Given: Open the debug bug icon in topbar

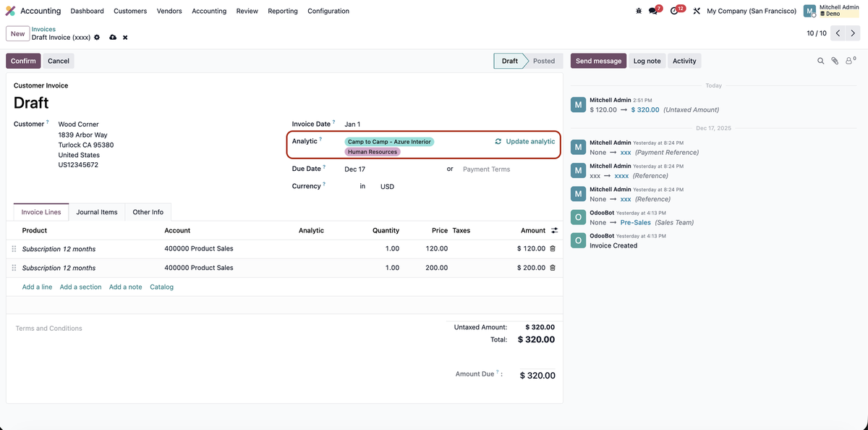Looking at the screenshot, I should [x=638, y=10].
